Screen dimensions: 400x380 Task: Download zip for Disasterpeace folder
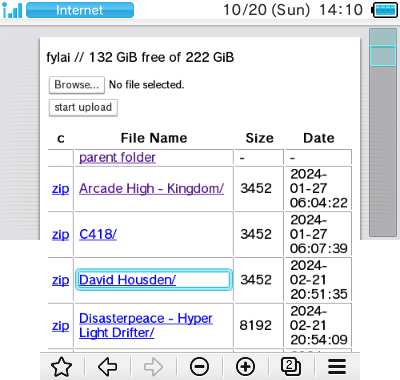click(60, 326)
